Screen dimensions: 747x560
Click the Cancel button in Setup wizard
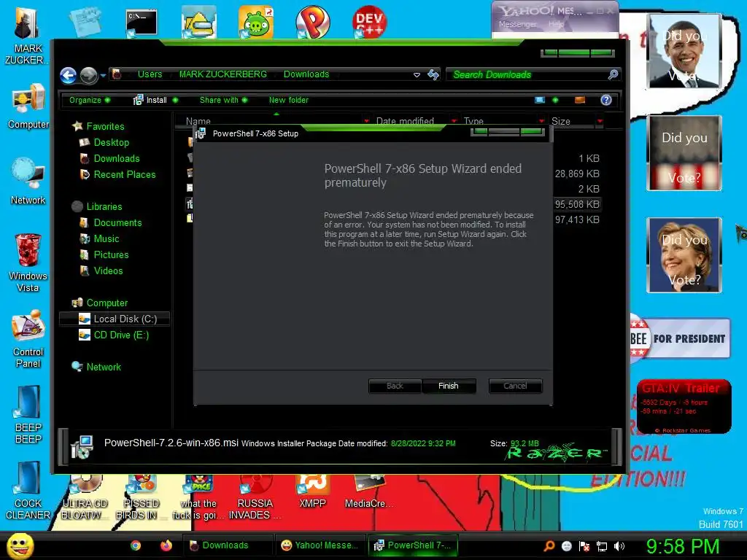[x=515, y=386]
